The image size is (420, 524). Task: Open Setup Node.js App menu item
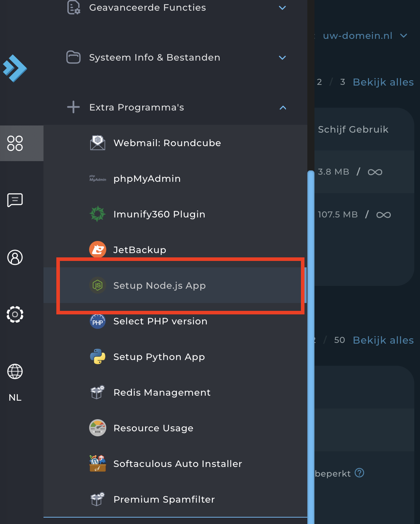click(159, 286)
